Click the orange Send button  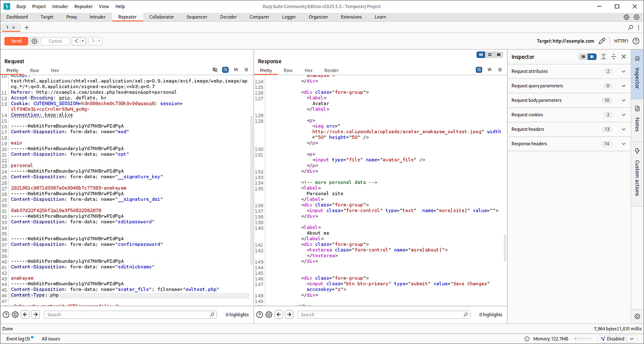pos(16,41)
